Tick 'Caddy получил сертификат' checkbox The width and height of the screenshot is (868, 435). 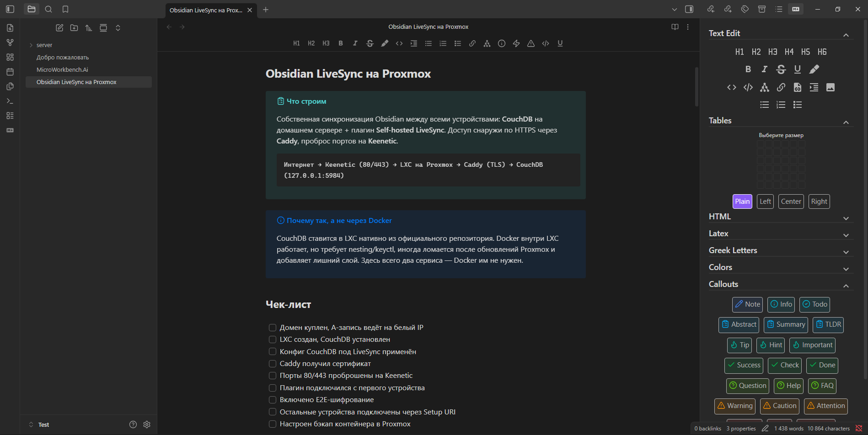point(273,364)
